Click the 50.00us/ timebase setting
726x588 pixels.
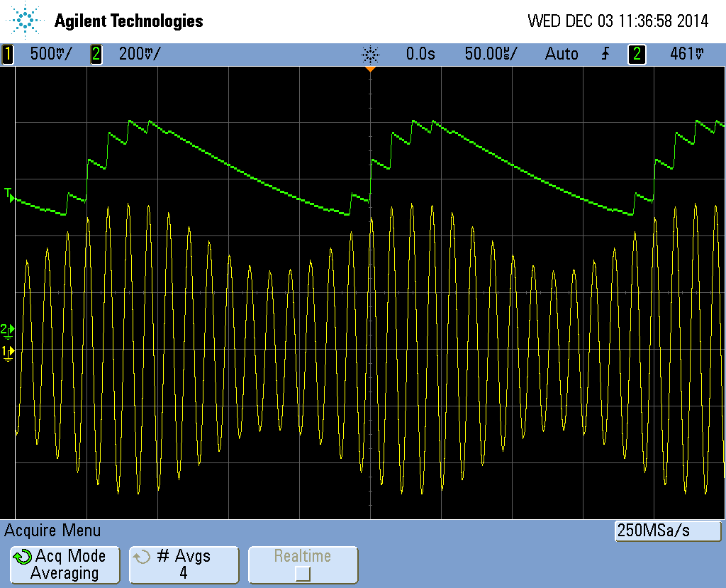point(491,54)
